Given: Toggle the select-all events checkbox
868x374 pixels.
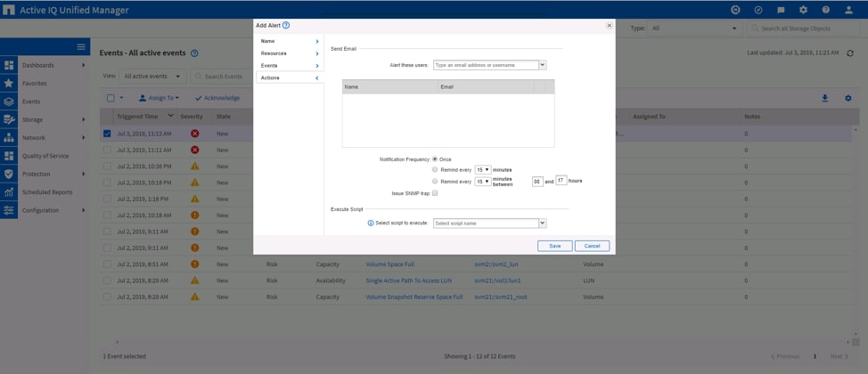Looking at the screenshot, I should (111, 98).
